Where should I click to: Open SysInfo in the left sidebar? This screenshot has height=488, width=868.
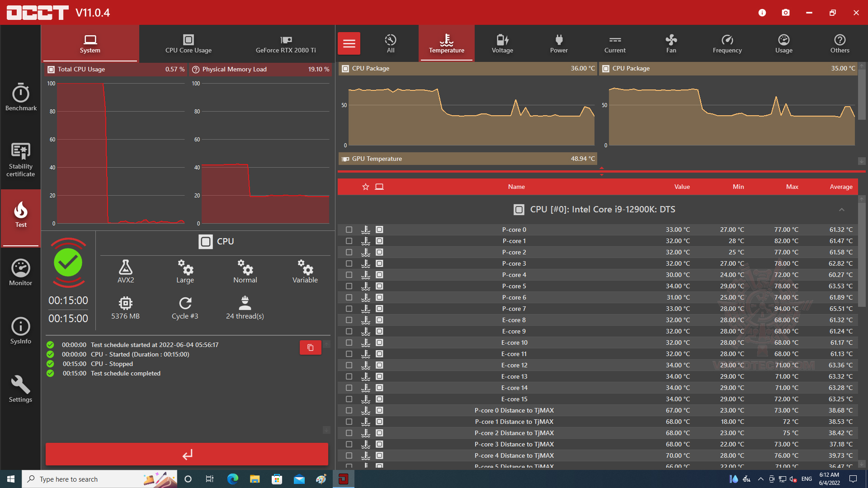[x=21, y=331]
